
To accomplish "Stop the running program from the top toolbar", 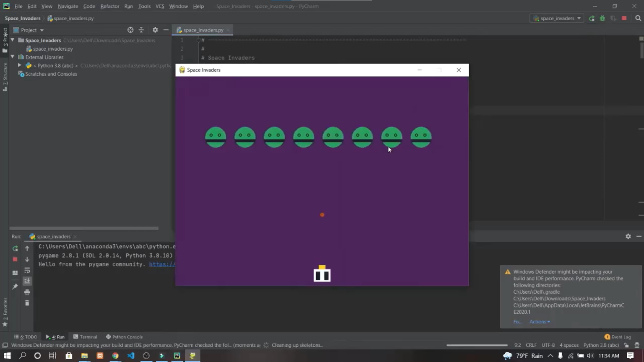I will tap(624, 18).
